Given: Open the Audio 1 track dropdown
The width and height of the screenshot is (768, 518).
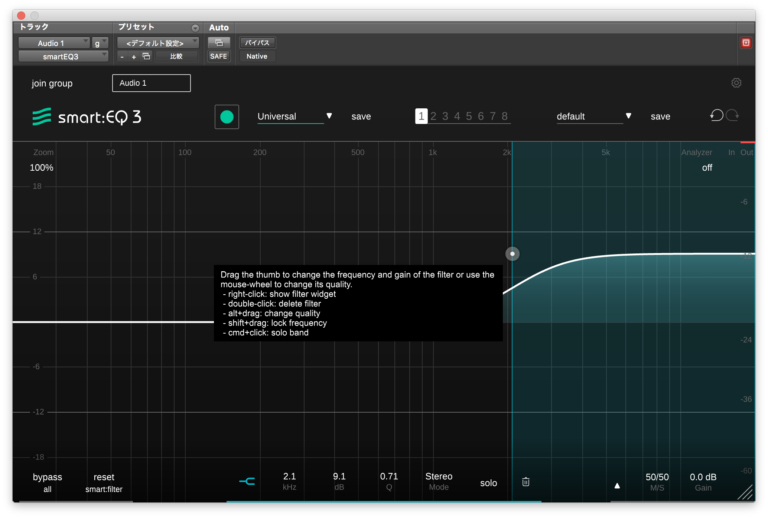Looking at the screenshot, I should coord(54,43).
